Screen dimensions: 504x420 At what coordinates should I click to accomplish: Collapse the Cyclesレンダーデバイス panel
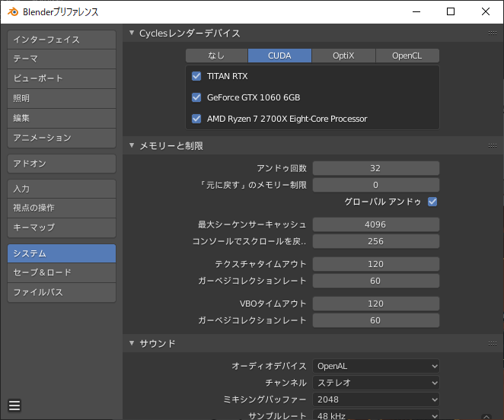[x=132, y=33]
